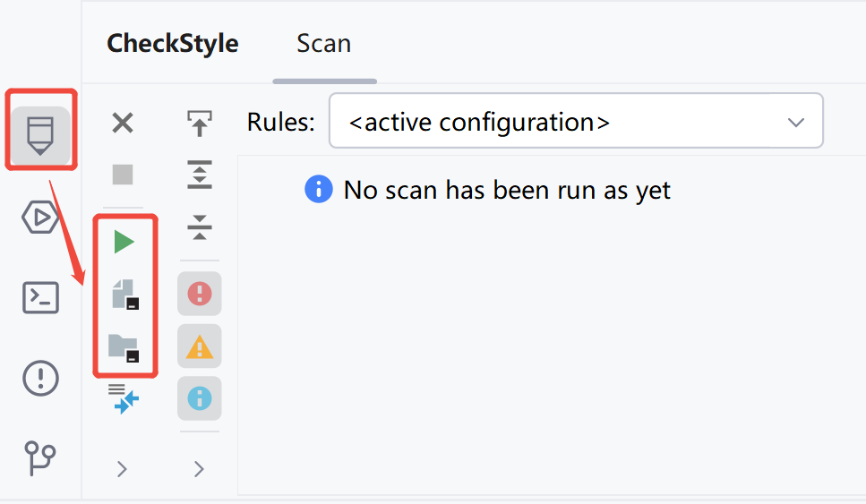Toggle display of warnings filter
The width and height of the screenshot is (866, 504).
click(x=199, y=346)
